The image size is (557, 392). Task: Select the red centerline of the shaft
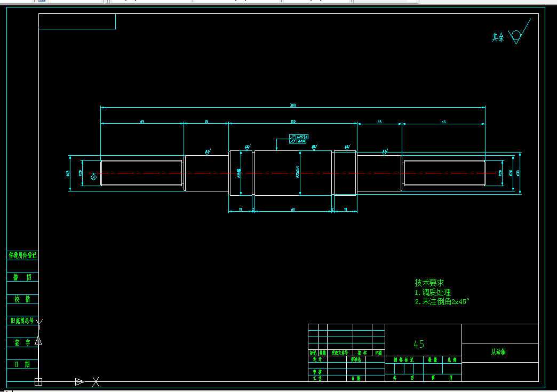[293, 173]
